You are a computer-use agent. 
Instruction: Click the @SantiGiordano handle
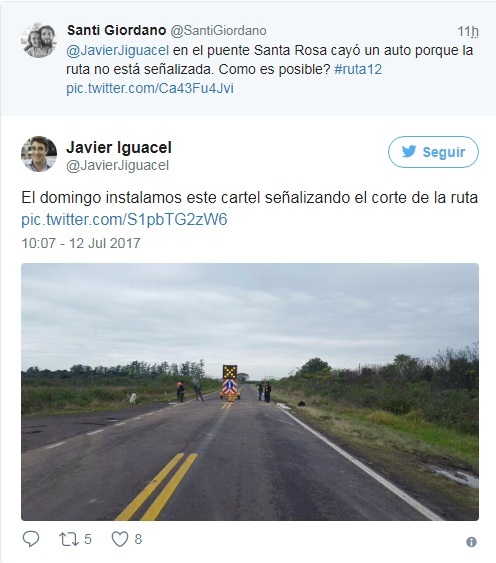[218, 31]
